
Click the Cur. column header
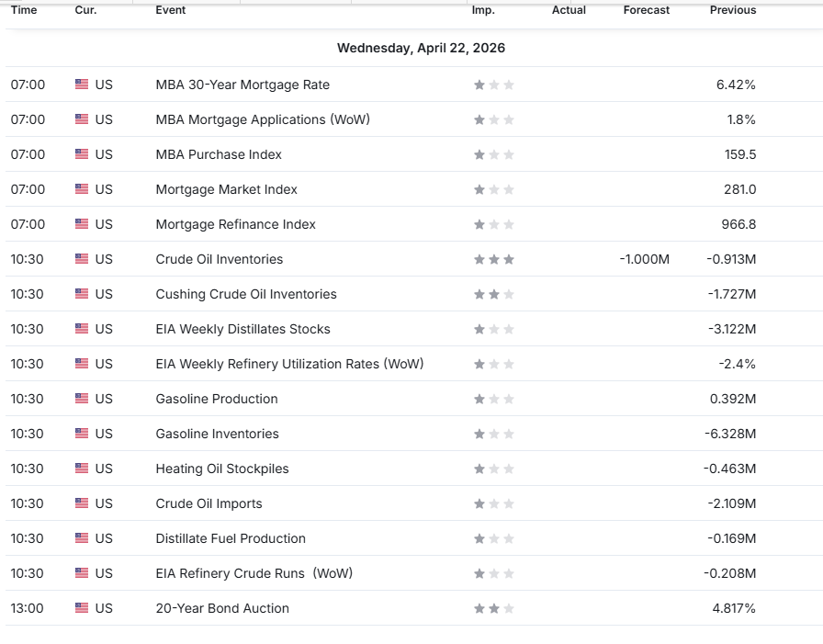(x=85, y=10)
